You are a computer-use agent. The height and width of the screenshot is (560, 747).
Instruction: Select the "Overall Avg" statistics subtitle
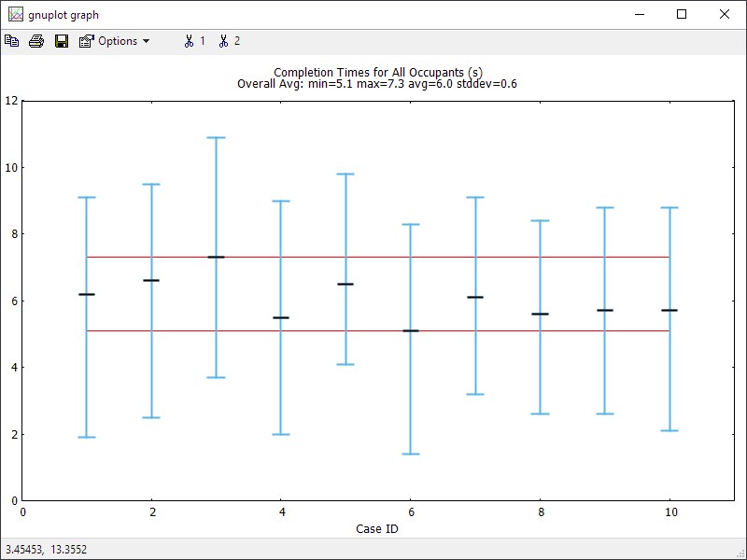coord(377,84)
